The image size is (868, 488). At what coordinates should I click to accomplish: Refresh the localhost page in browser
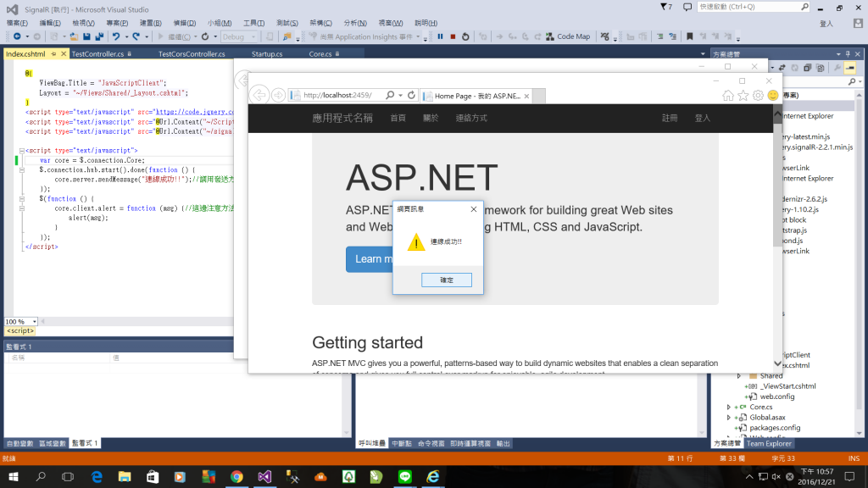[411, 95]
